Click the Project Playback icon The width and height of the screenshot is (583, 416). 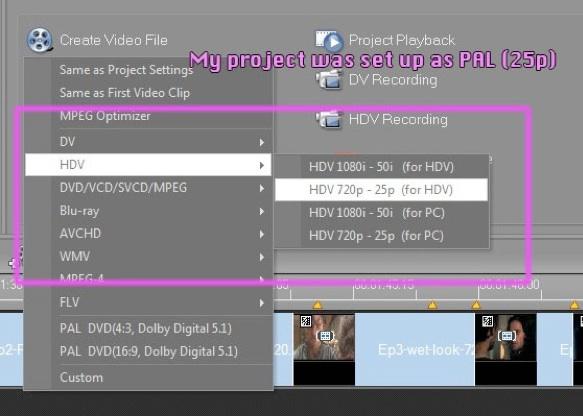click(x=329, y=41)
